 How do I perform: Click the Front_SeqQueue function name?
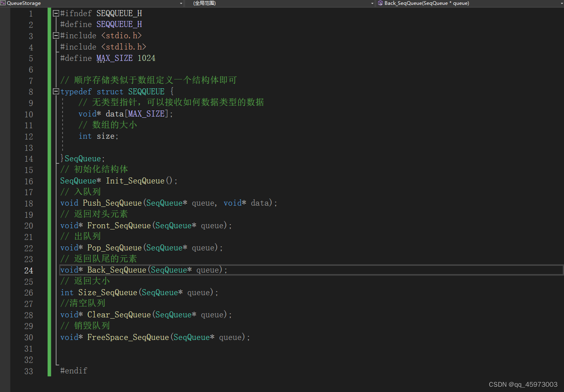[x=119, y=225]
